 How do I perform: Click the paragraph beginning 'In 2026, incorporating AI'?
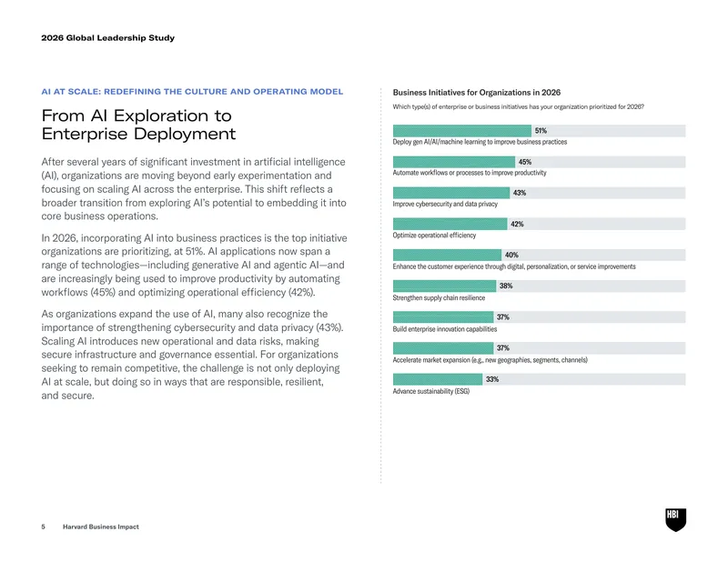click(194, 265)
